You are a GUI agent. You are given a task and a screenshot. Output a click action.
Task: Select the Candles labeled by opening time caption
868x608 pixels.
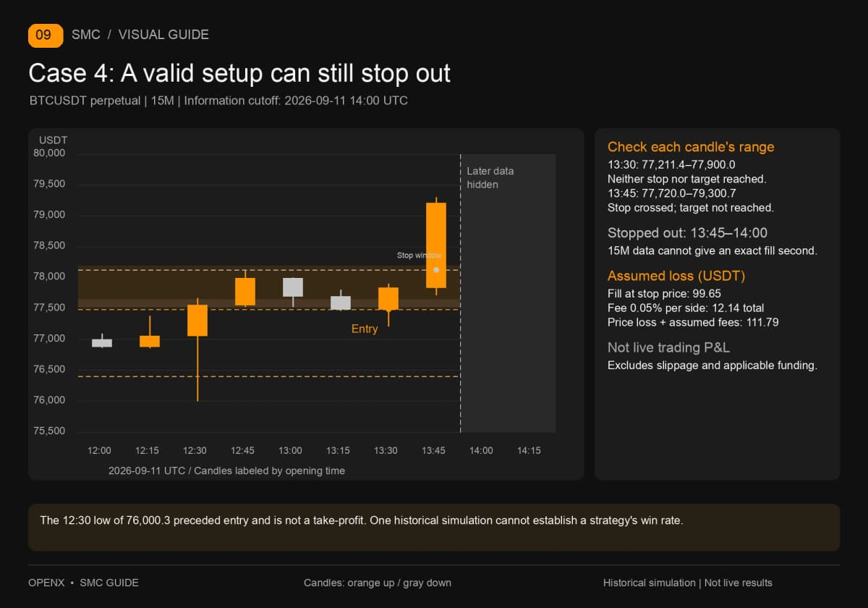pyautogui.click(x=226, y=470)
